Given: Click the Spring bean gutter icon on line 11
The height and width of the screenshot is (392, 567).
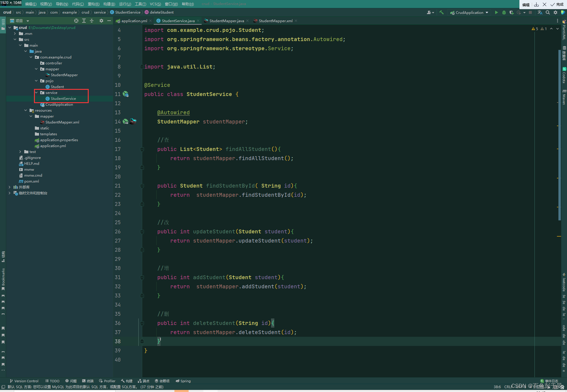Looking at the screenshot, I should click(x=126, y=94).
